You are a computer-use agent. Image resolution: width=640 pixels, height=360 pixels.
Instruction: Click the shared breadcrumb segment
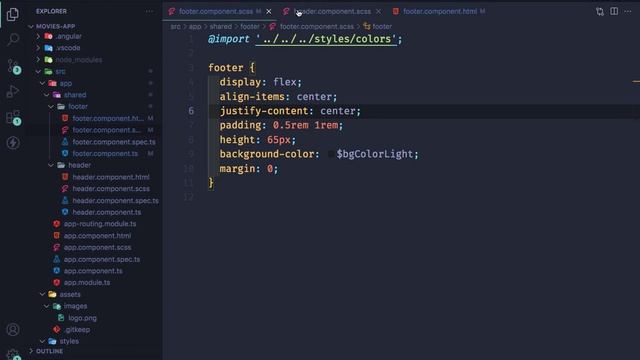click(220, 27)
